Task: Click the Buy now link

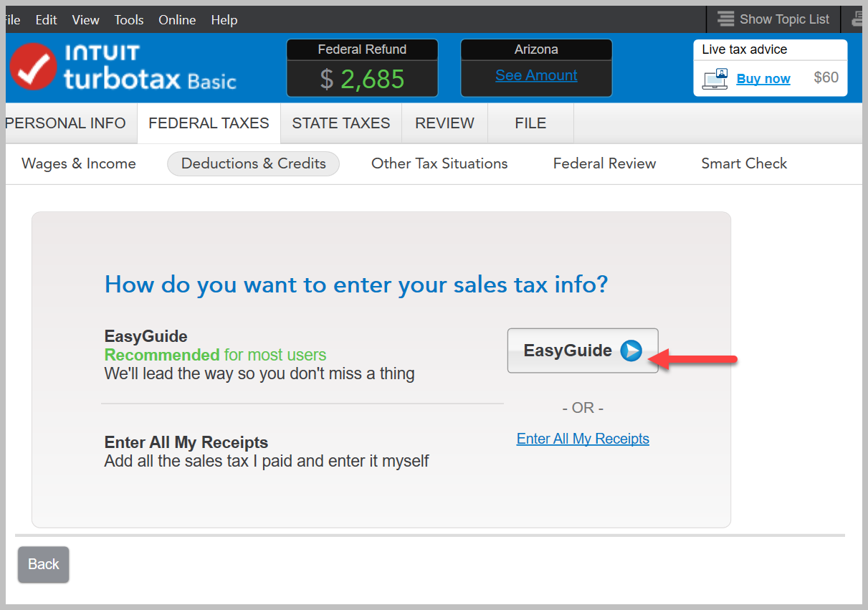Action: click(763, 79)
